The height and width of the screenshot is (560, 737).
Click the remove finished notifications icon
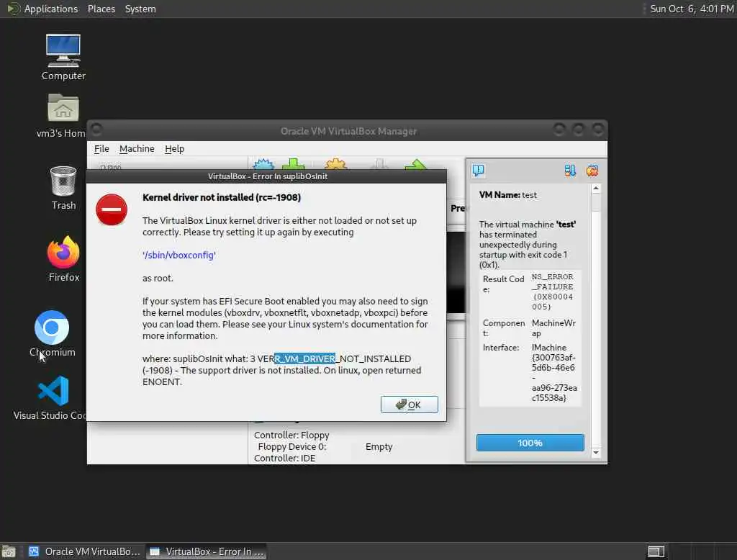pos(592,171)
